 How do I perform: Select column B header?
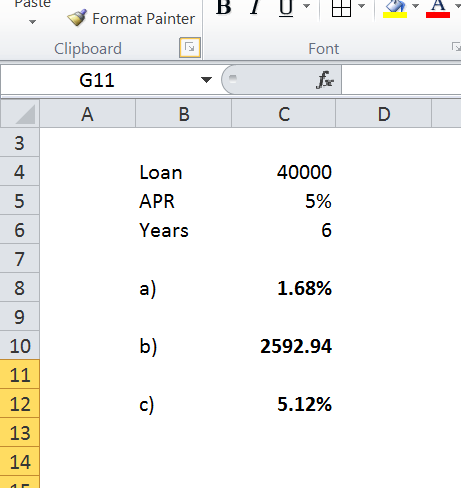[184, 114]
